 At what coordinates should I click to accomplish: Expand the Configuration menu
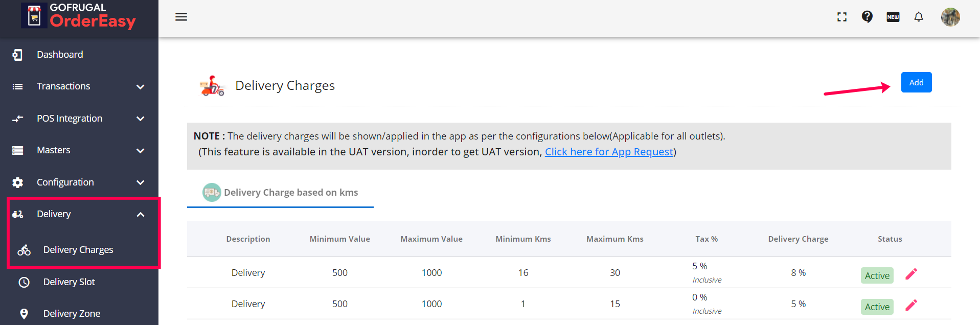tap(79, 182)
